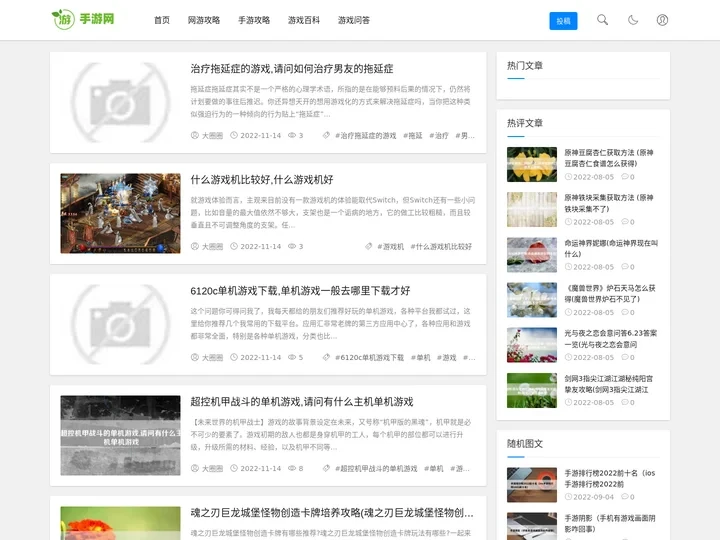The width and height of the screenshot is (720, 540).
Task: Go to 首页 in navigation
Action: pyautogui.click(x=162, y=20)
